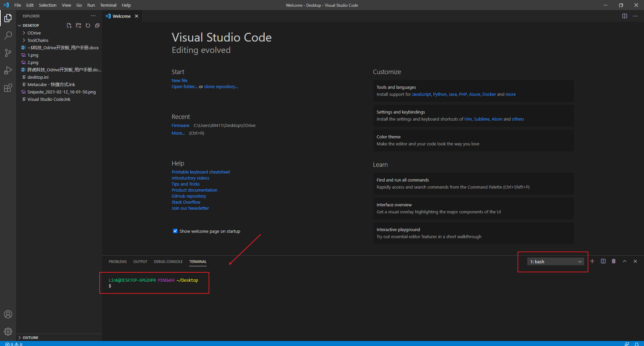Image resolution: width=644 pixels, height=346 pixels.
Task: Click the feedback icon in status bar
Action: point(627,344)
